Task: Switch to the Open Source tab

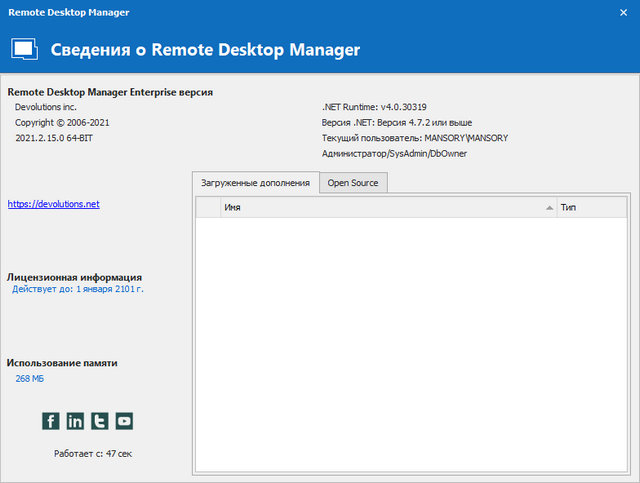Action: [352, 183]
